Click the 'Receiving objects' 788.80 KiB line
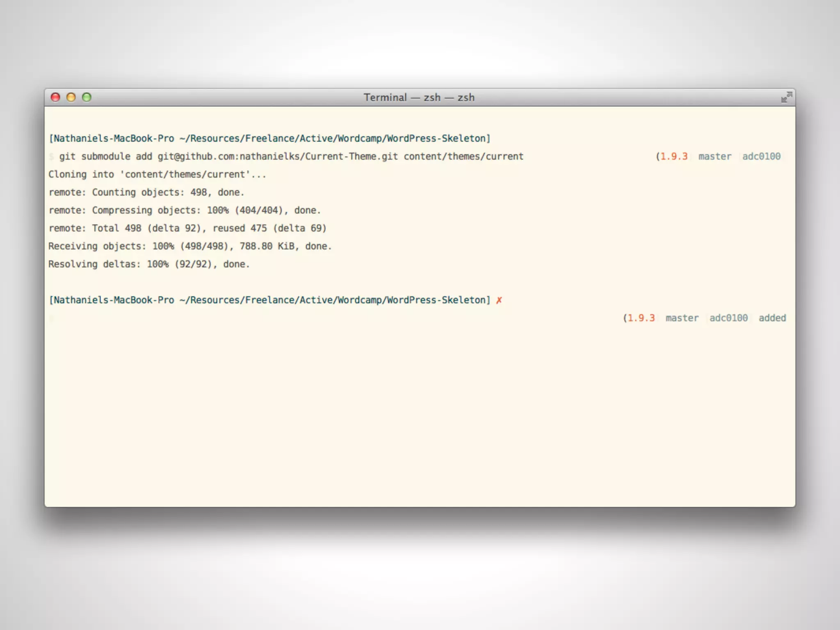840x630 pixels. point(189,247)
